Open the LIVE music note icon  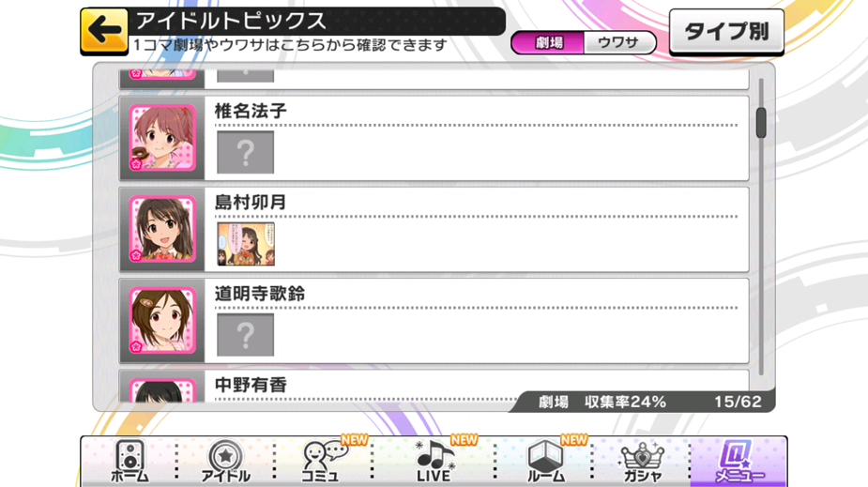tap(434, 461)
